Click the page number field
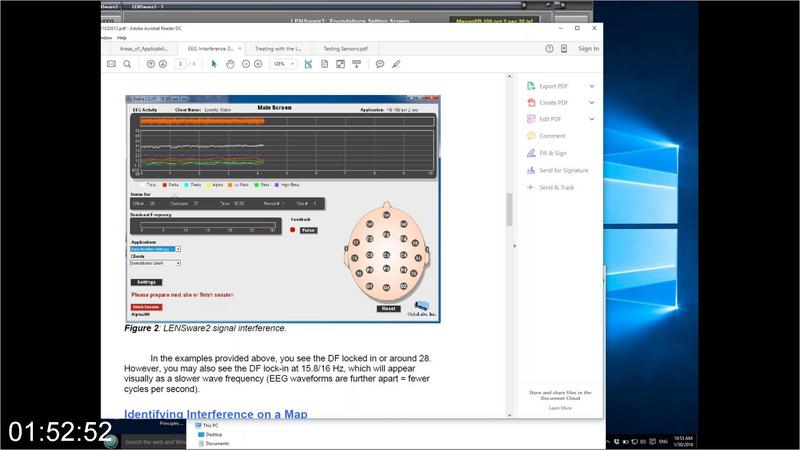Viewport: 800px width, 450px height. 180,64
